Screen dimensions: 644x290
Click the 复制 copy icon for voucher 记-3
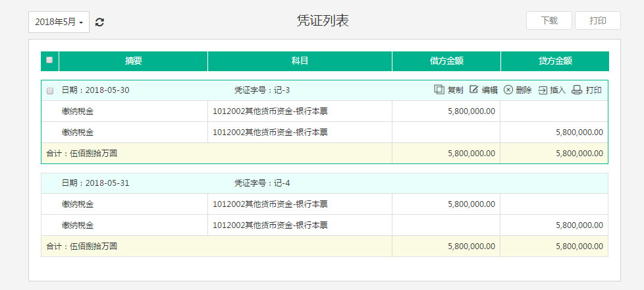(x=439, y=90)
